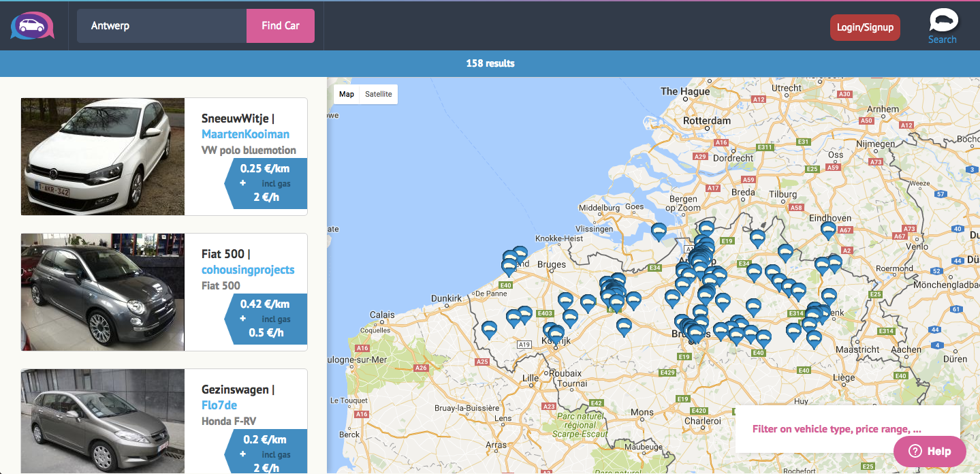Screen dimensions: 980x474
Task: Click the Honda F-RV model text
Action: 229,421
